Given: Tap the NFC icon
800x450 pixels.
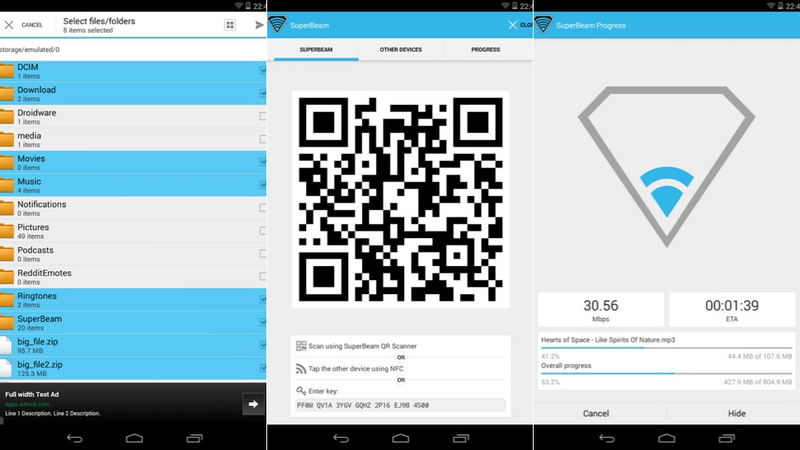Looking at the screenshot, I should tap(301, 368).
